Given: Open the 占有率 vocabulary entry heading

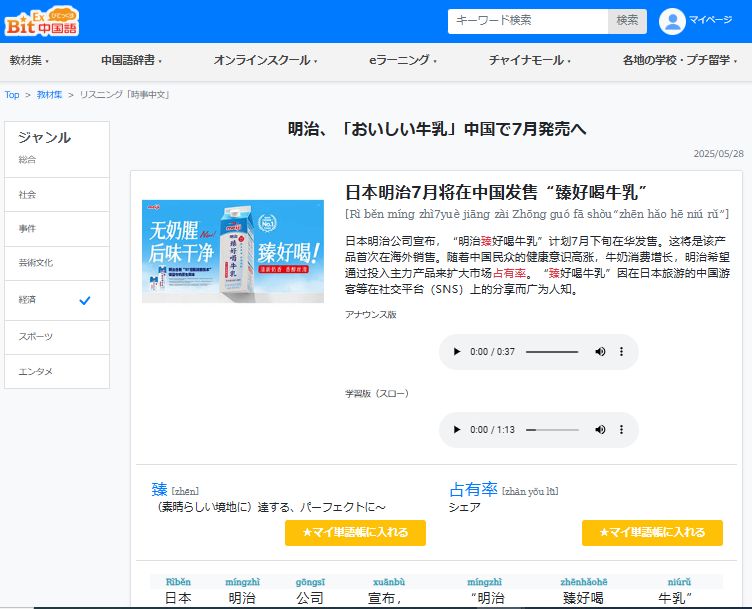Looking at the screenshot, I should [x=473, y=490].
